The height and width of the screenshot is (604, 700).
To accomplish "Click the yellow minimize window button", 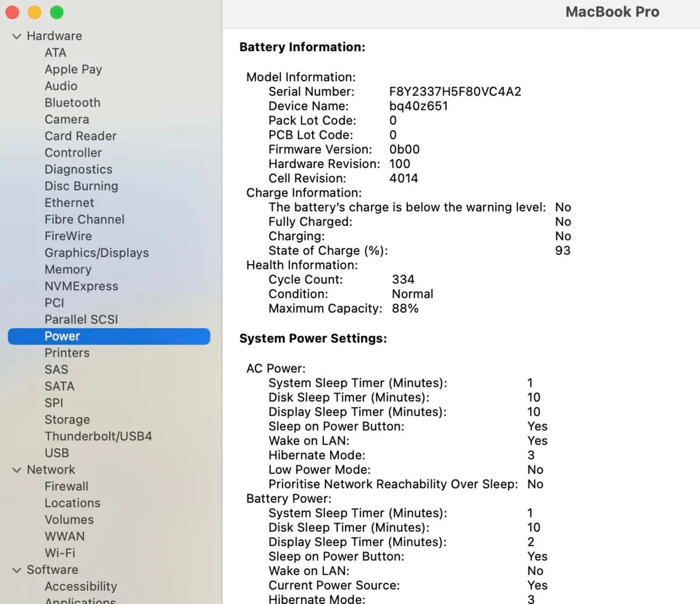I will (34, 12).
